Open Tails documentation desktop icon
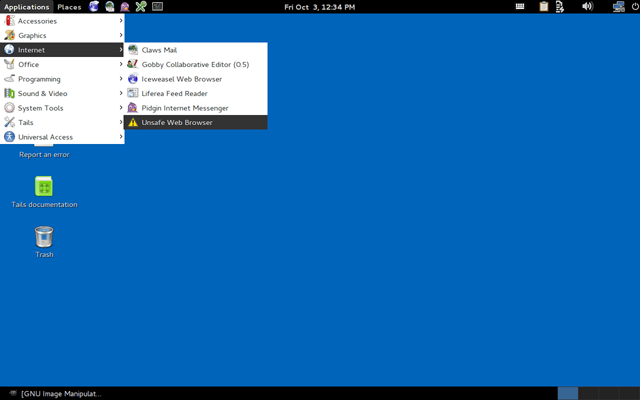This screenshot has height=400, width=640. [44, 187]
